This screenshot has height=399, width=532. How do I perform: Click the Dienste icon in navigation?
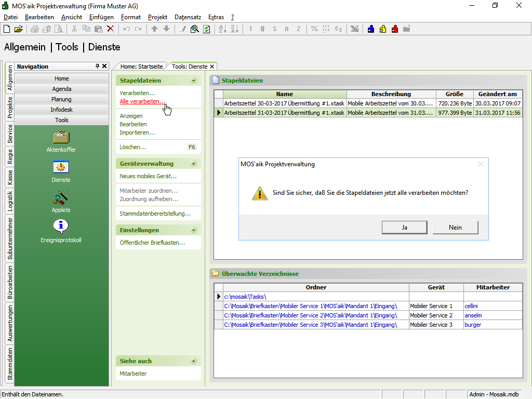61,167
